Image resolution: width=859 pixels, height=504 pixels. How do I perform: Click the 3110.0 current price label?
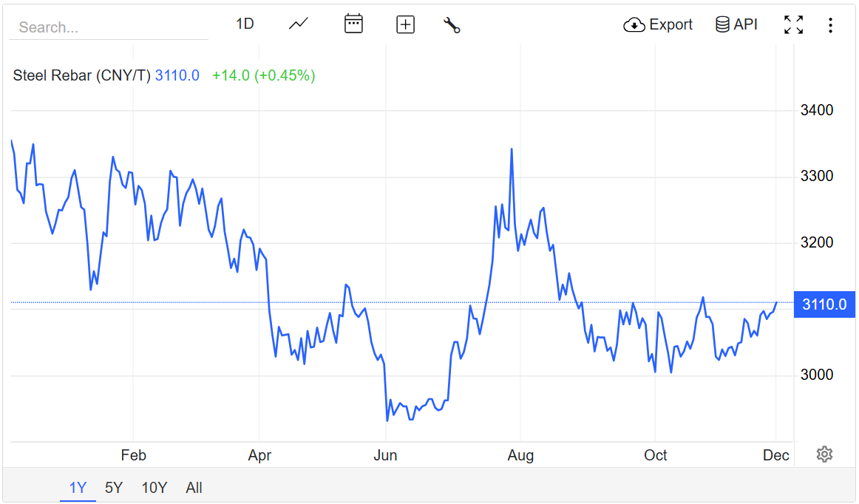click(x=824, y=304)
